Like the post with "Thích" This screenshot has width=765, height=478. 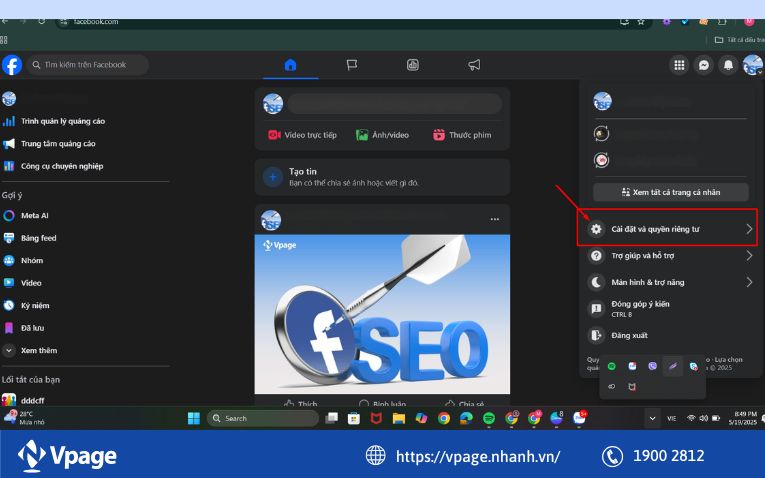click(301, 404)
